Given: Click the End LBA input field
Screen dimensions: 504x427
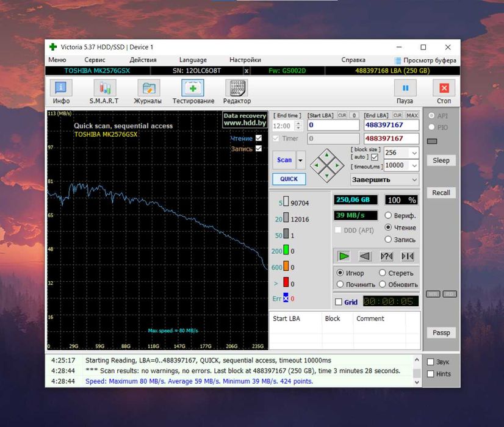Looking at the screenshot, I should click(x=391, y=125).
